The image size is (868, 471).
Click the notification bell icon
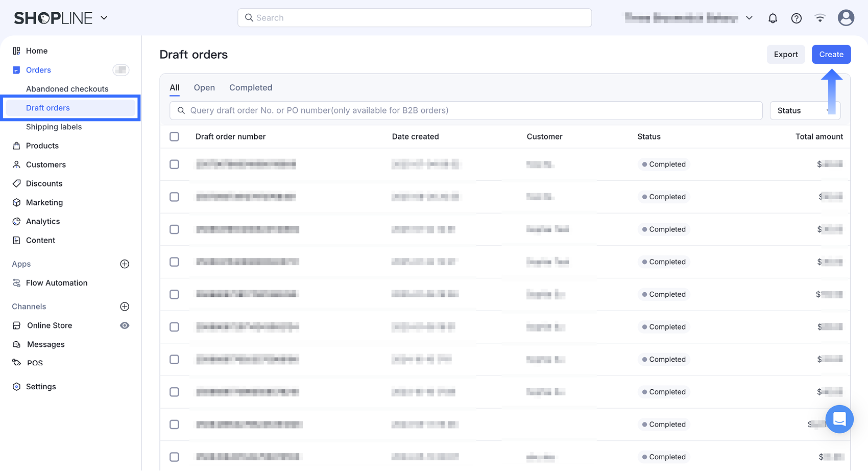tap(773, 17)
